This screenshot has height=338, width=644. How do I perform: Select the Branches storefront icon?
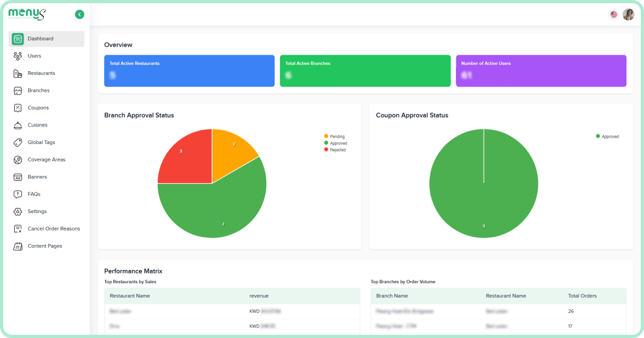18,90
